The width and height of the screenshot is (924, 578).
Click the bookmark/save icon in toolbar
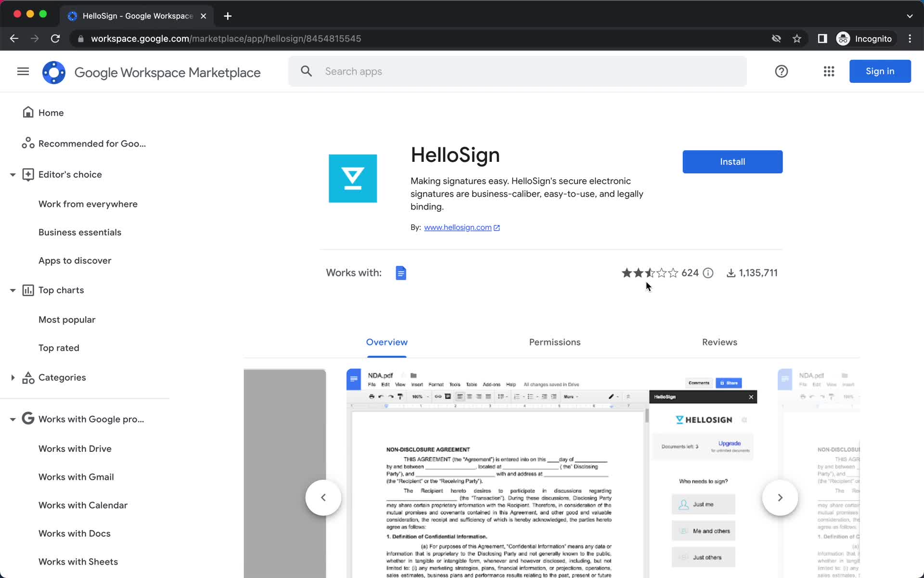pyautogui.click(x=798, y=38)
